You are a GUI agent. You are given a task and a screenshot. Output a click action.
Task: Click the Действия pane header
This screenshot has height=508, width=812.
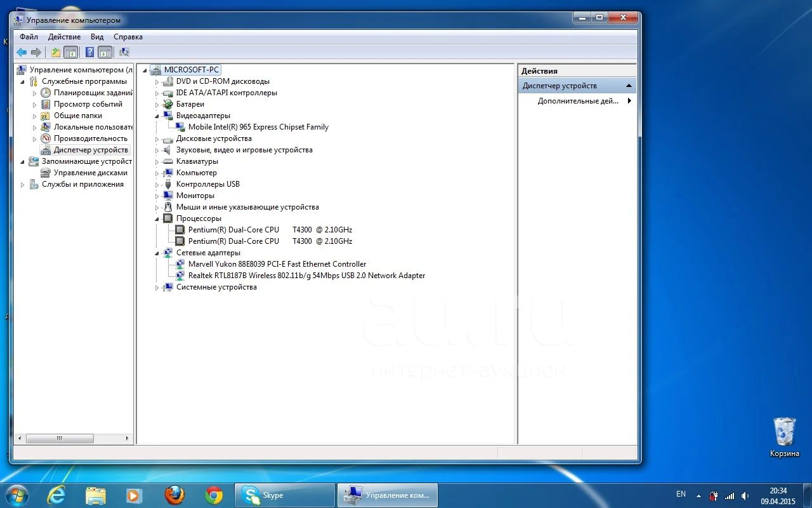pos(577,71)
